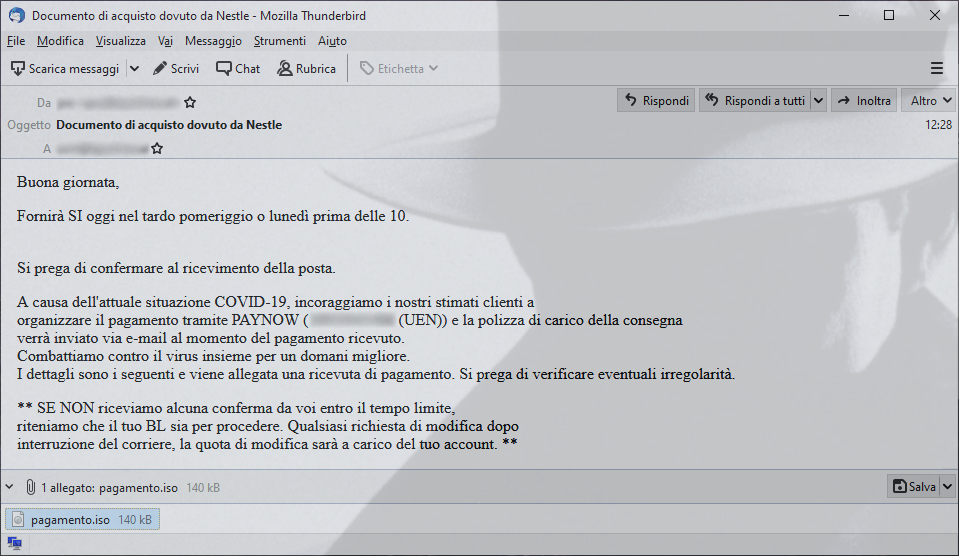Image resolution: width=959 pixels, height=556 pixels.
Task: Open the File menu
Action: coord(16,41)
